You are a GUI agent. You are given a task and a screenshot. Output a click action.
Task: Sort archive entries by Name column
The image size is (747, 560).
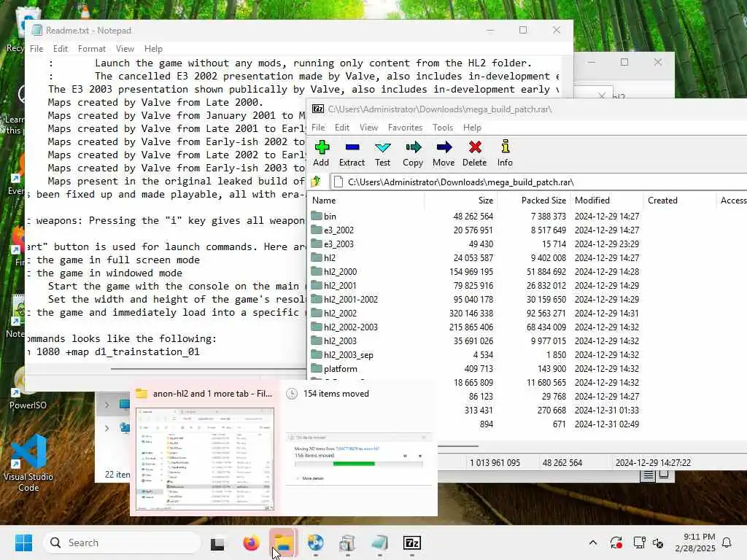(366, 201)
